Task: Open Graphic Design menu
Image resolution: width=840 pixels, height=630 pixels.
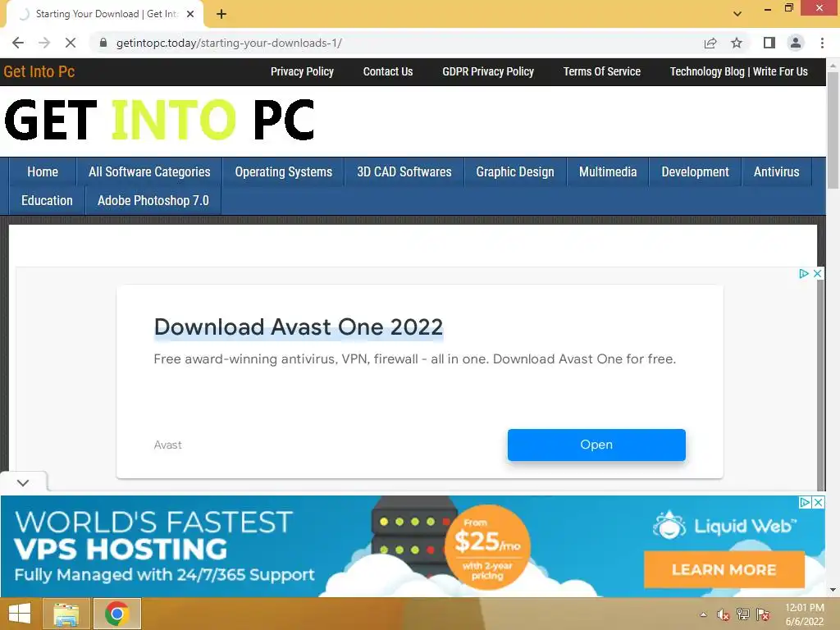Action: (x=515, y=172)
